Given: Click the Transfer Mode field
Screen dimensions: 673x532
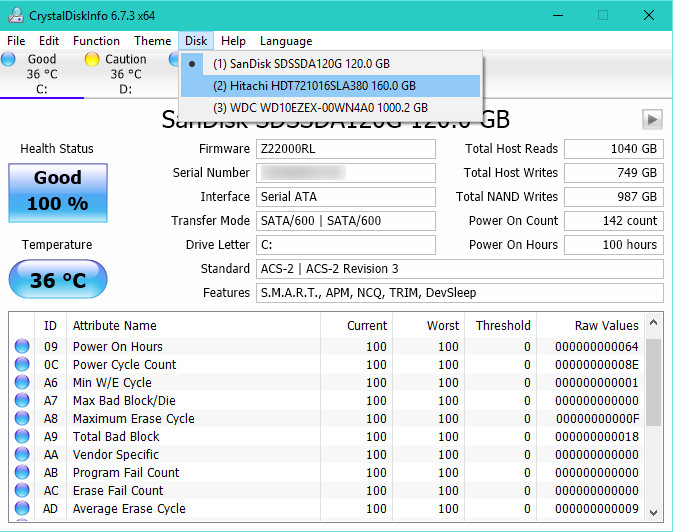Looking at the screenshot, I should pyautogui.click(x=346, y=221).
